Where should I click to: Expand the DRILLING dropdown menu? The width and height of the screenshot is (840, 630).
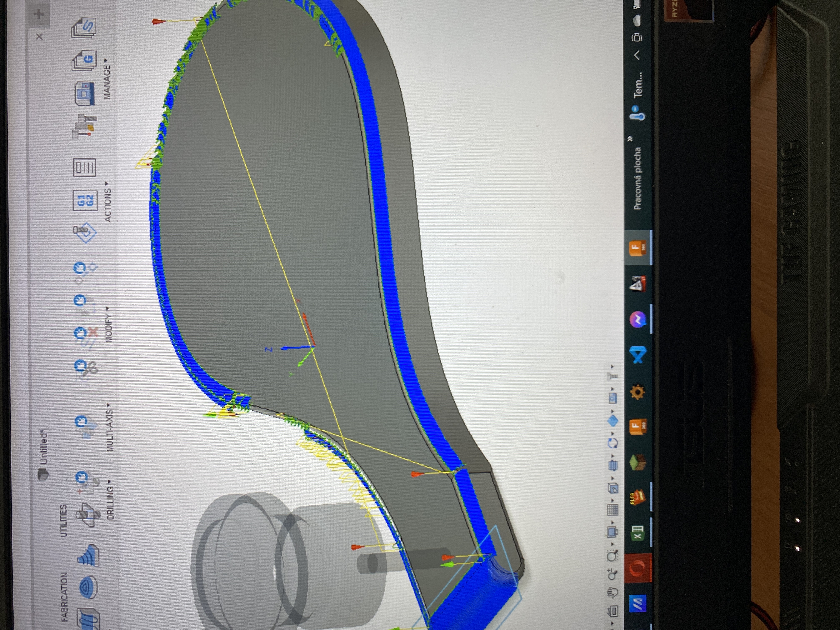click(110, 499)
